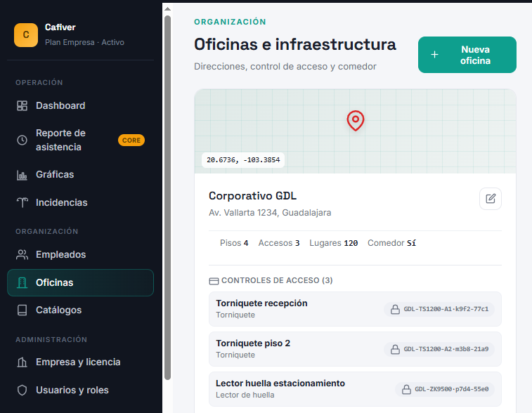The image size is (532, 413).
Task: Click Plan Empresa · Activo status text
Action: (x=84, y=42)
